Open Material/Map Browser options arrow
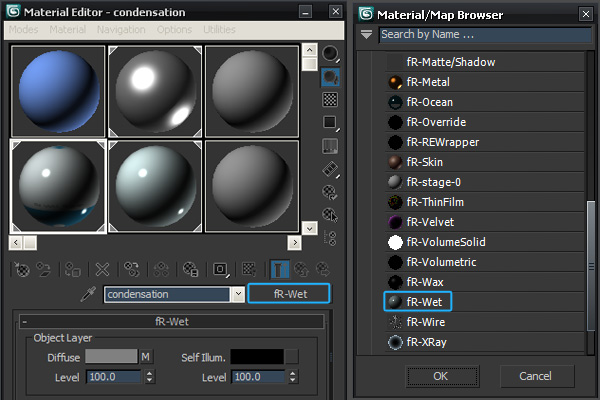The height and width of the screenshot is (400, 600). (366, 34)
